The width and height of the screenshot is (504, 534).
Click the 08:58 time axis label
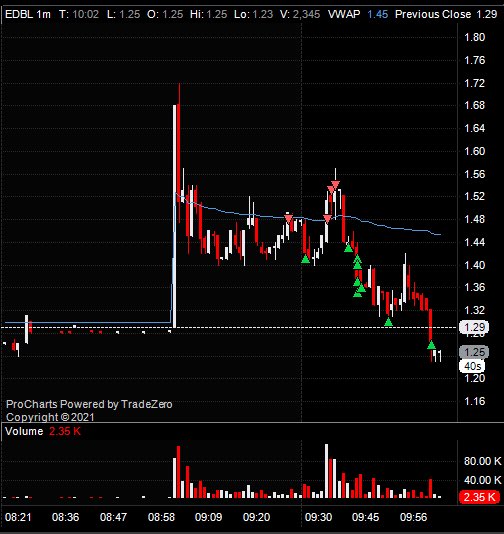(161, 517)
